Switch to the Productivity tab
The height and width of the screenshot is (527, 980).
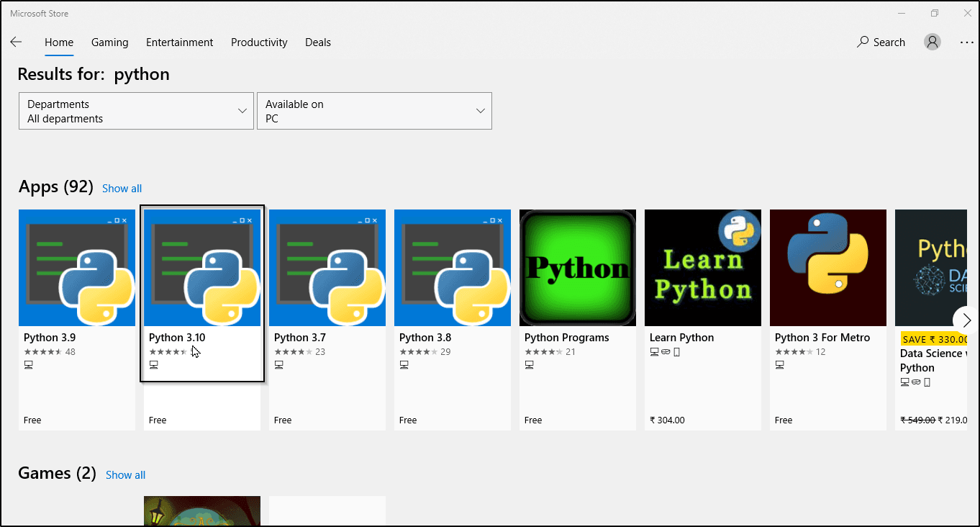tap(259, 42)
